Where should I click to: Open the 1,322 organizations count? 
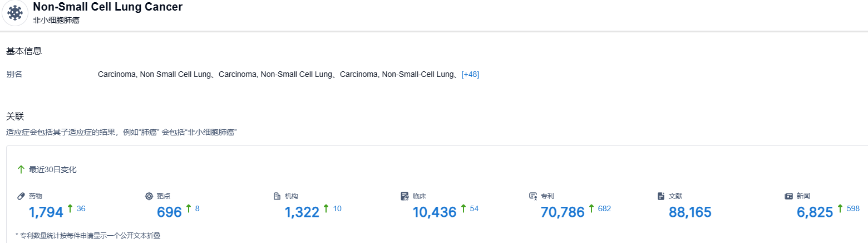click(x=302, y=212)
